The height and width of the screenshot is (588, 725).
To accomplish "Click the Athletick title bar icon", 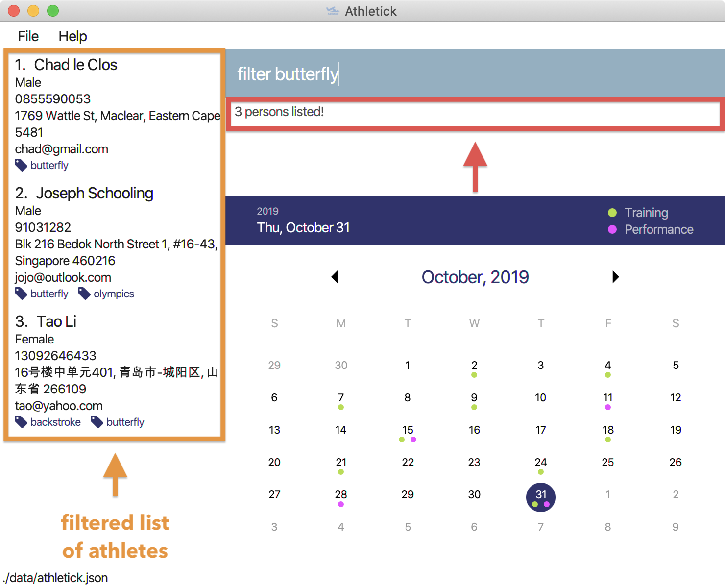I will point(333,11).
